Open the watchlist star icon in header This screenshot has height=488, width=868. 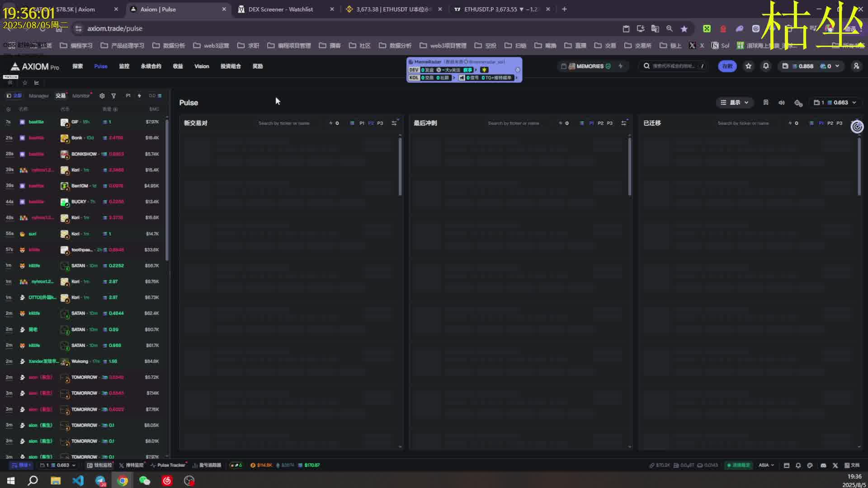click(x=749, y=66)
